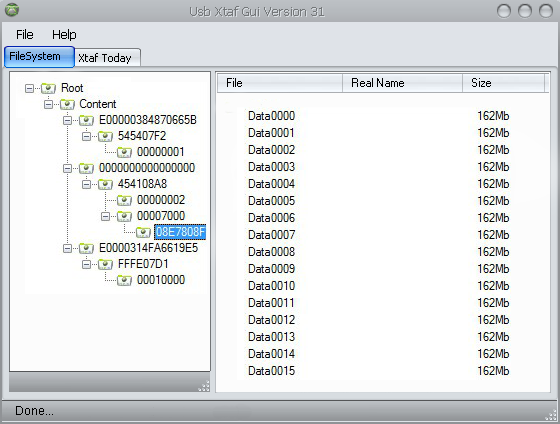This screenshot has height=424, width=560.
Task: Click the Content folder icon in tree
Action: pyautogui.click(x=67, y=104)
